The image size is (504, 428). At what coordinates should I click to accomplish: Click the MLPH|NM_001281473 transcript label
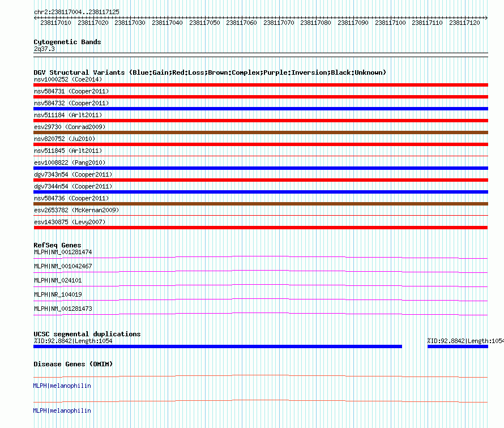tap(63, 309)
